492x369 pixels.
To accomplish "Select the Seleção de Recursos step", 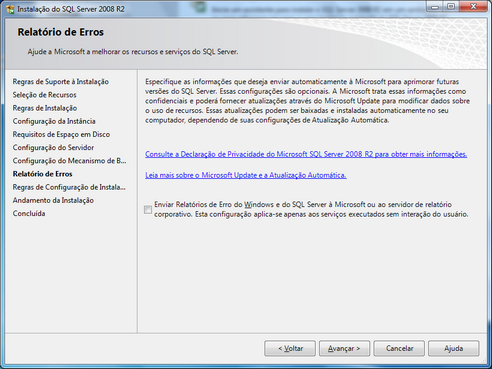I will click(x=44, y=95).
